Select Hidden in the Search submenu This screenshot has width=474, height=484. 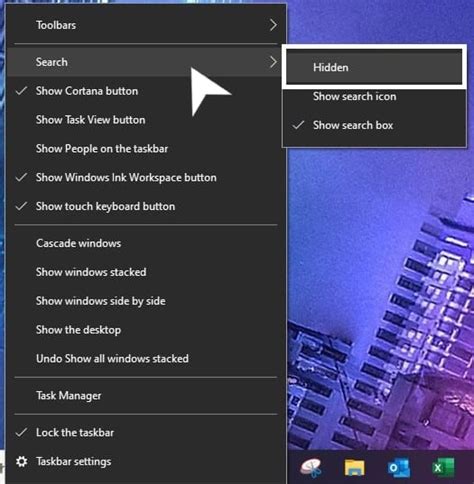(x=374, y=67)
